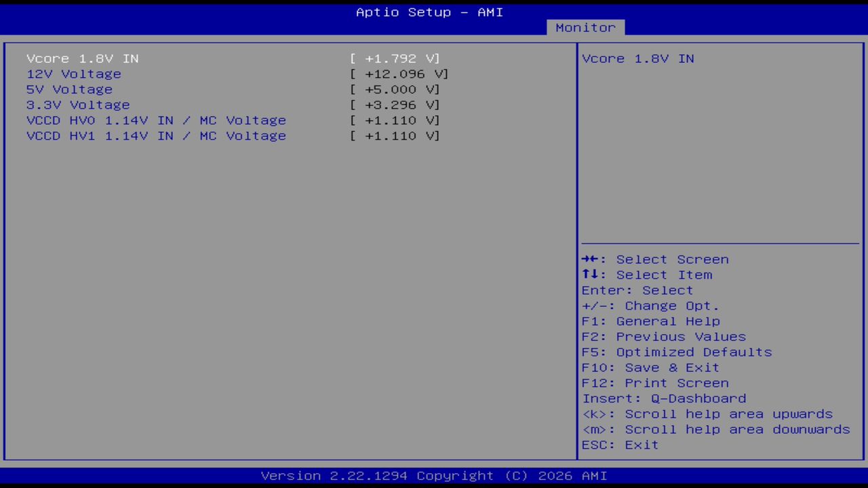This screenshot has height=488, width=868.
Task: Switch to the Monitor tab
Action: point(585,27)
